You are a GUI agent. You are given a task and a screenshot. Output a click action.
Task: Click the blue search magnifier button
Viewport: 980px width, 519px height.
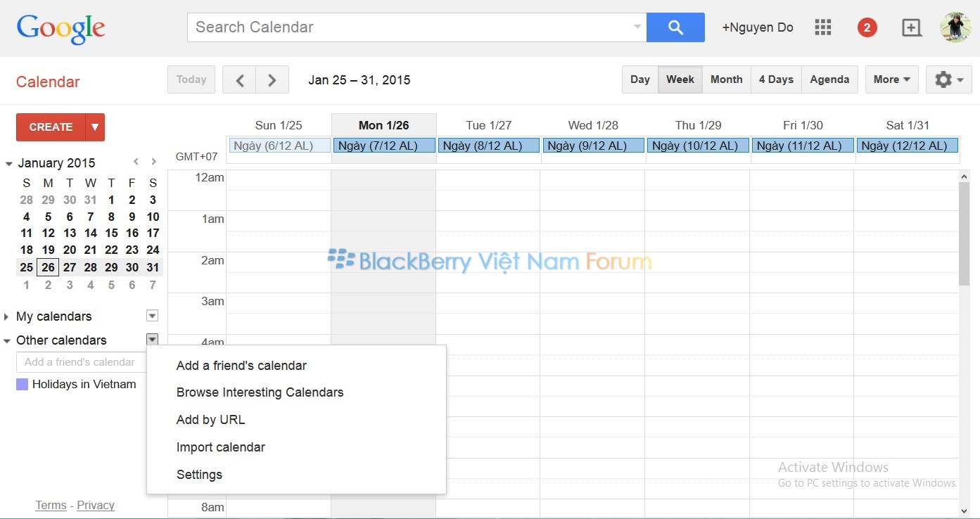click(x=675, y=27)
